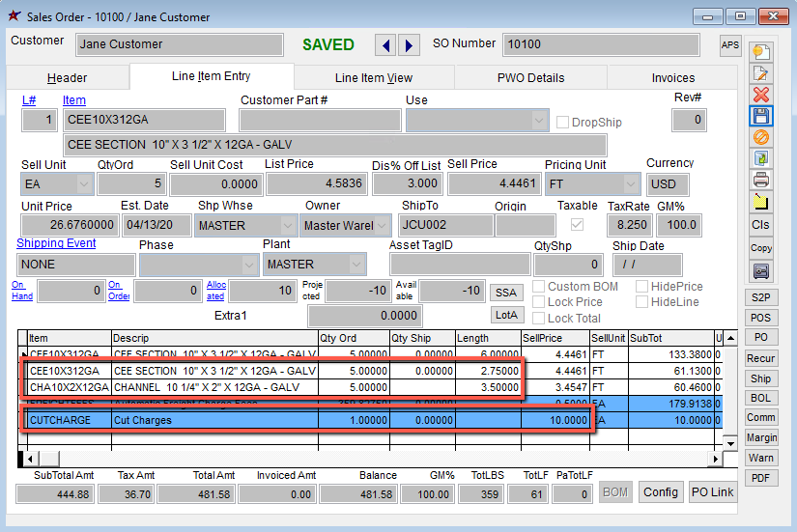Switch to the Line Item View tab
This screenshot has width=797, height=532.
pyautogui.click(x=374, y=78)
